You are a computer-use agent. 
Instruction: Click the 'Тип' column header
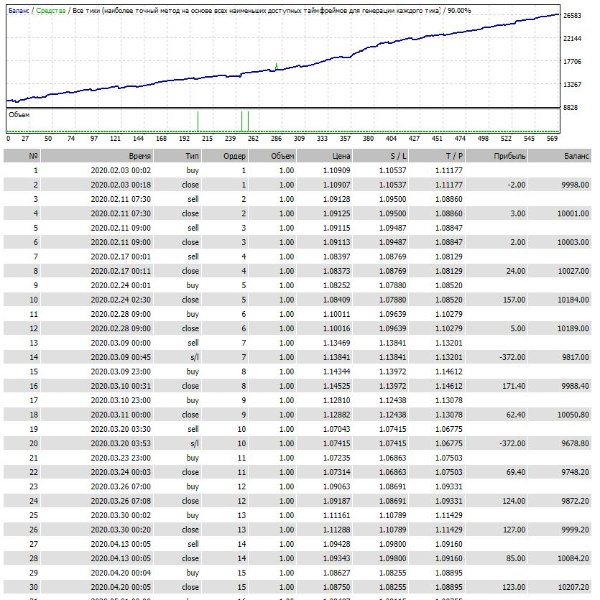178,156
